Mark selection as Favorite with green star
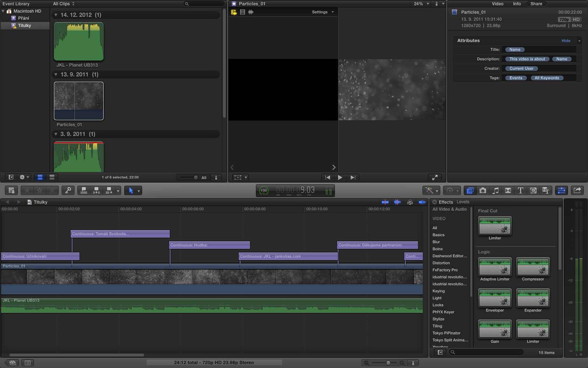Screen dimensions: 588x368 [27, 190]
